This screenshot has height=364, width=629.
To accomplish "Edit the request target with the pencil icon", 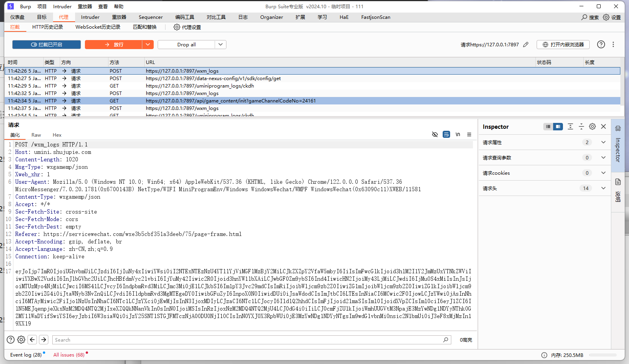I will tap(526, 45).
